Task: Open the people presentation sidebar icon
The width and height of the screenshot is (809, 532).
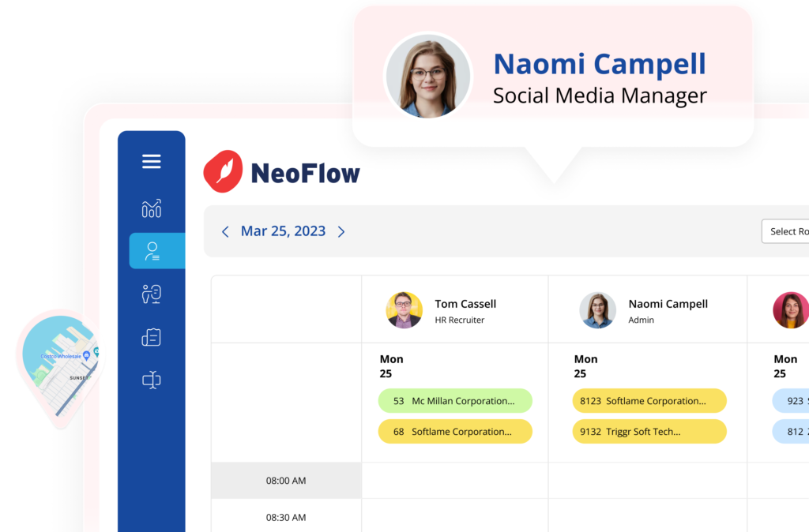Action: tap(152, 294)
